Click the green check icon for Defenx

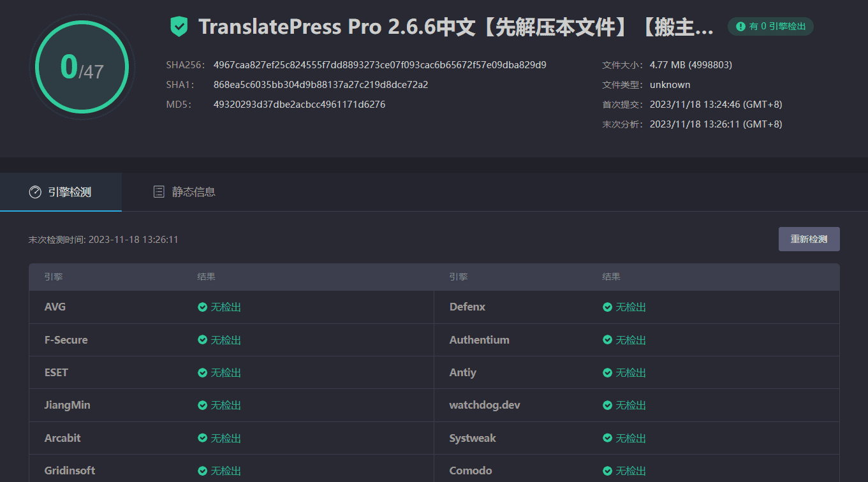tap(607, 307)
